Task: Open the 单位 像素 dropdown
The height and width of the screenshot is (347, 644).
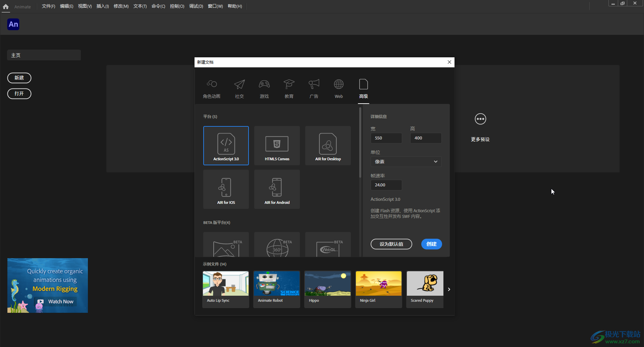Action: pyautogui.click(x=406, y=162)
